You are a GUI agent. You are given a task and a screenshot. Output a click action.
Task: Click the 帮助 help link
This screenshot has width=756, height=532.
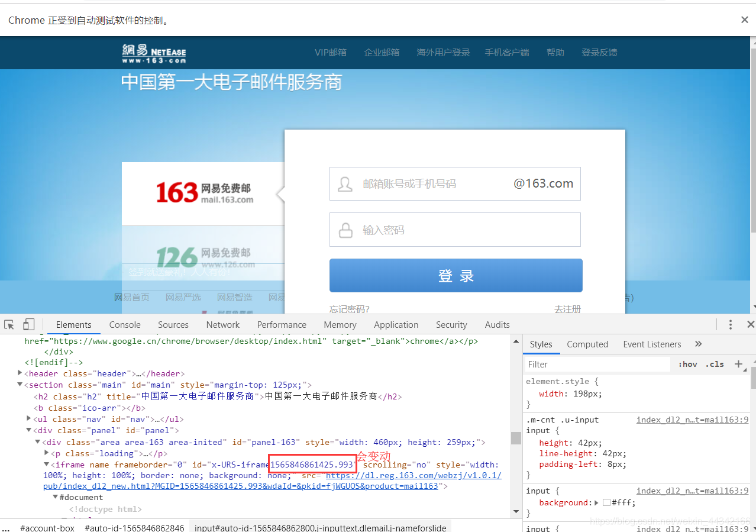(x=555, y=53)
